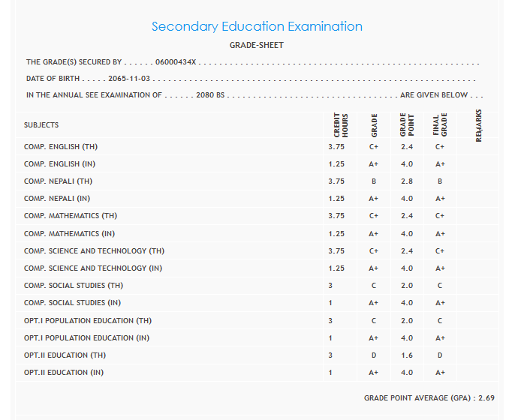
Task: Click the 2.8 grade point for COMP. NEPALI (TH)
Action: [x=407, y=181]
